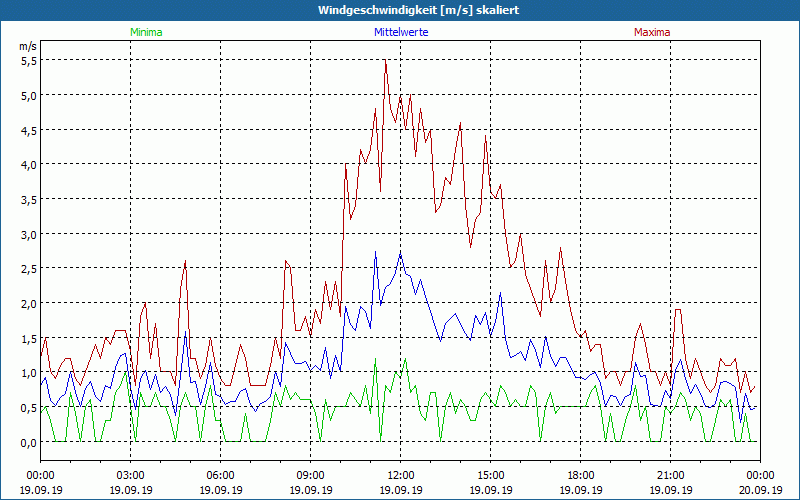The image size is (800, 500).
Task: Click the 4,5 y-axis value
Action: tap(29, 130)
